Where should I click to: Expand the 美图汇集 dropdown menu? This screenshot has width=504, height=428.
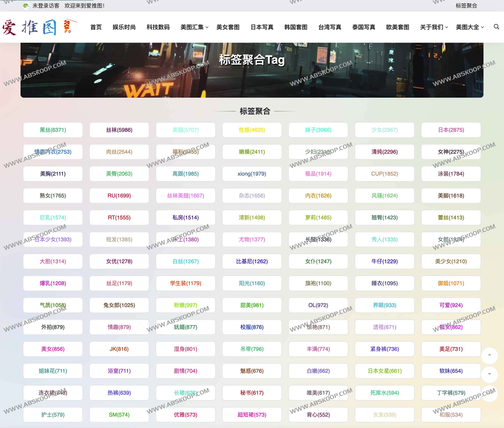click(194, 27)
